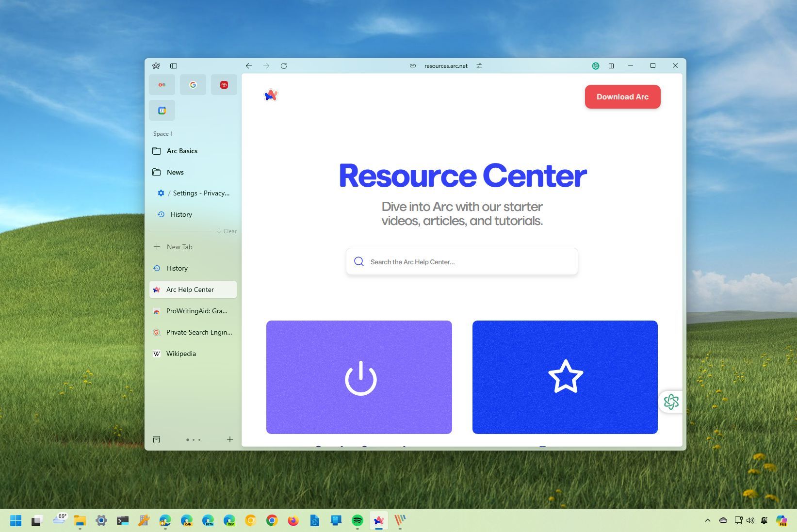Open the Google Calendar pinned tab

click(x=162, y=110)
